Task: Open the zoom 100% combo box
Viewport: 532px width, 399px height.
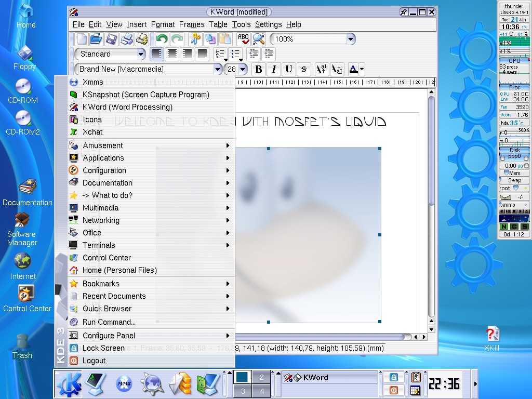Action: click(312, 39)
